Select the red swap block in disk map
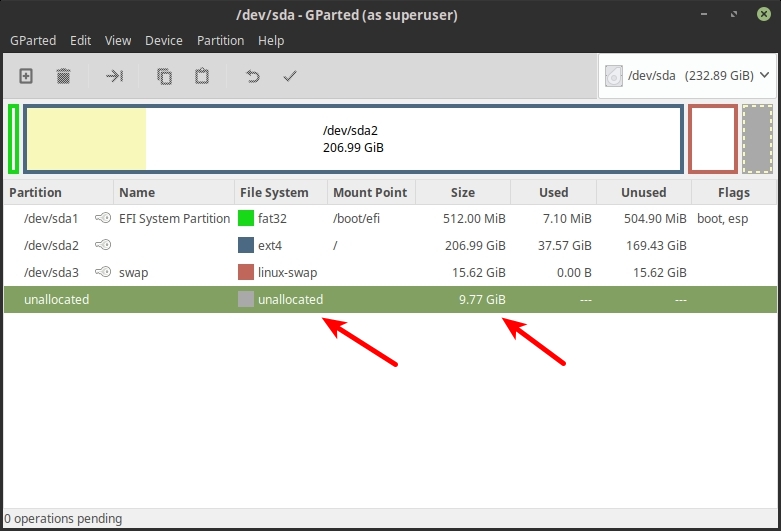The height and width of the screenshot is (531, 781). pos(713,139)
